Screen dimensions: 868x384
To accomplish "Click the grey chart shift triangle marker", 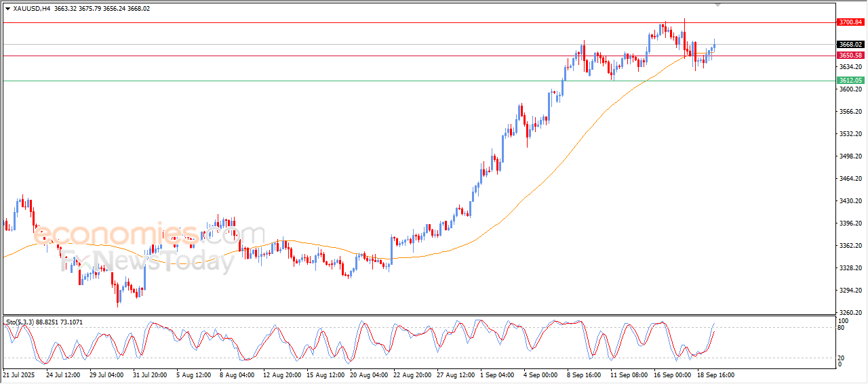I will pos(718,5).
